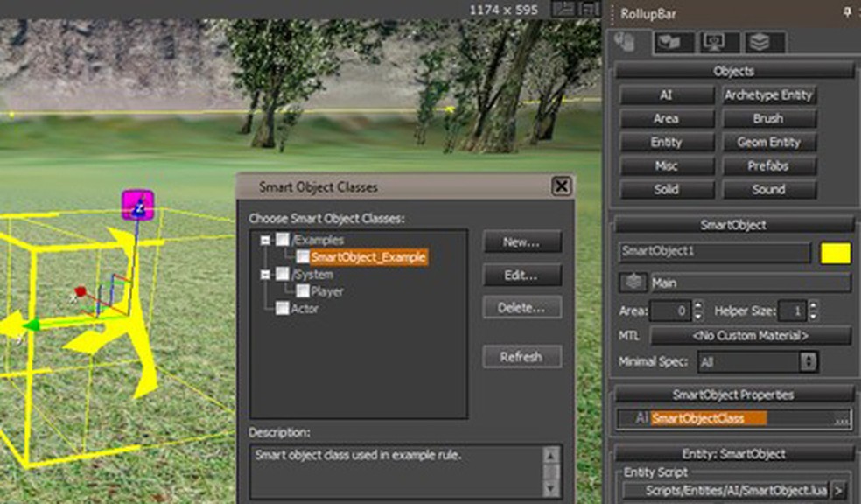The height and width of the screenshot is (504, 861).
Task: Collapse the Objects rollup header
Action: pyautogui.click(x=733, y=71)
